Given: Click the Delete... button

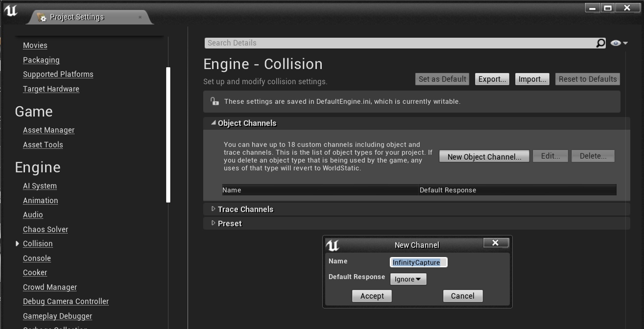Looking at the screenshot, I should click(593, 156).
